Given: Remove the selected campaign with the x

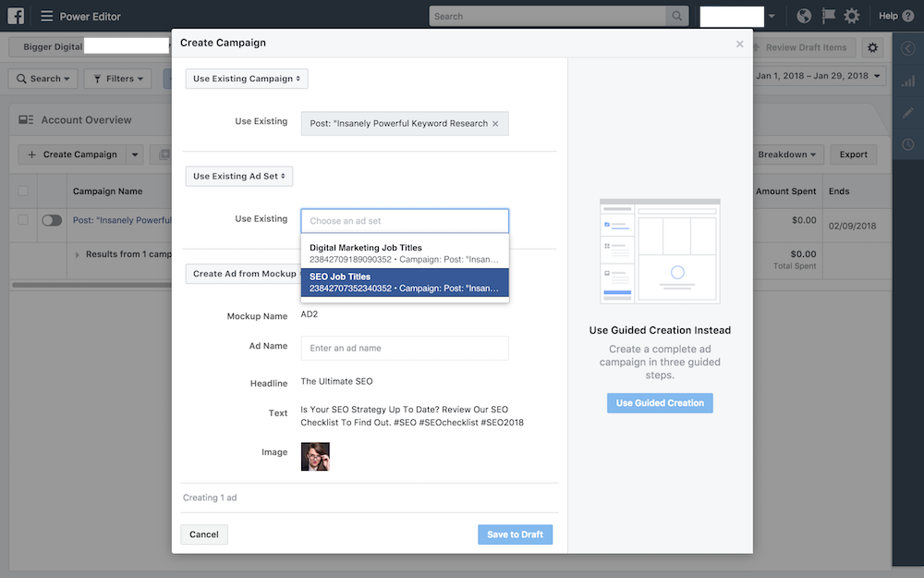Looking at the screenshot, I should (495, 123).
